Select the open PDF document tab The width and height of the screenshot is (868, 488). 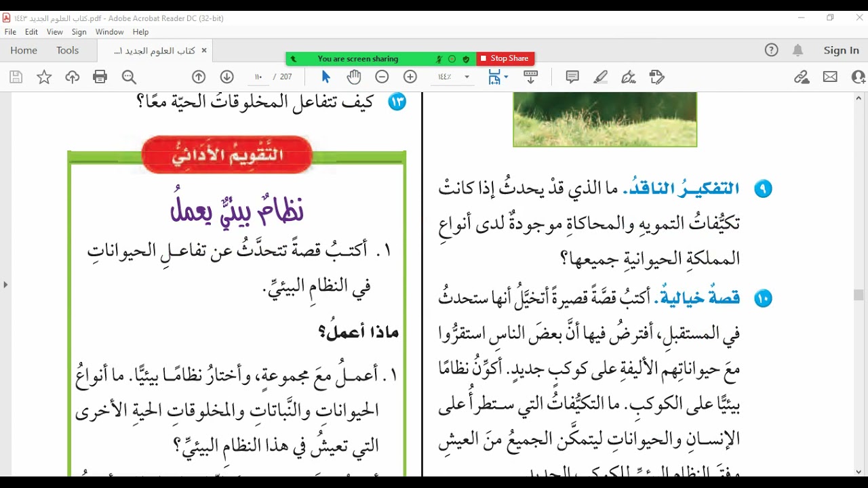pyautogui.click(x=155, y=51)
